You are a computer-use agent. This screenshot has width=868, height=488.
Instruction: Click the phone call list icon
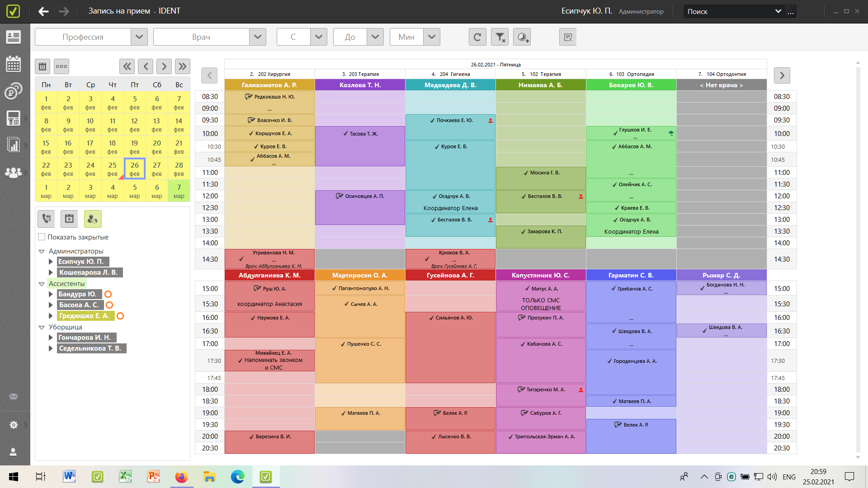pos(46,219)
